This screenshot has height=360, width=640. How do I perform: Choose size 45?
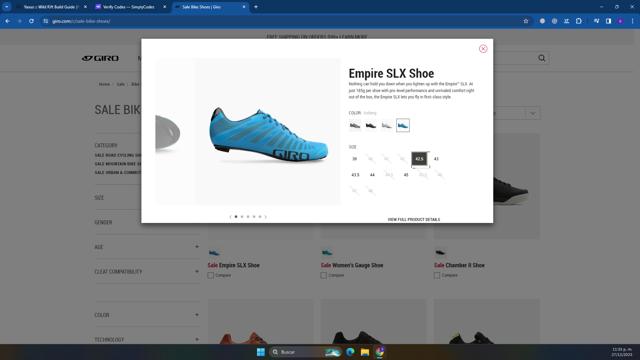pyautogui.click(x=406, y=175)
